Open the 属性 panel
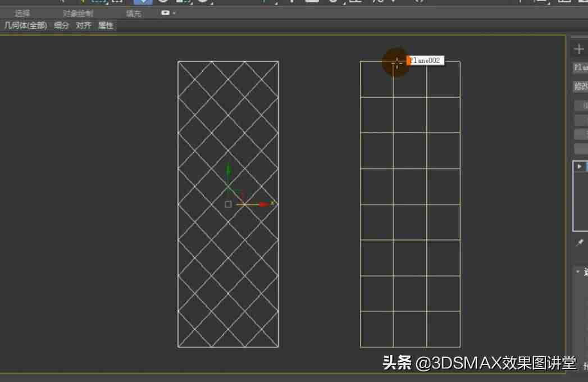Screen dimensions: 588x382 [106, 25]
